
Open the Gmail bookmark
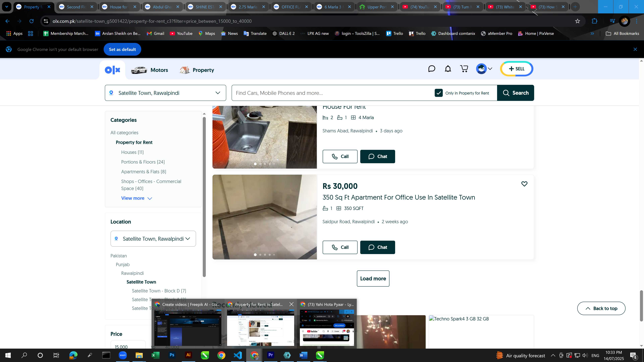155,34
